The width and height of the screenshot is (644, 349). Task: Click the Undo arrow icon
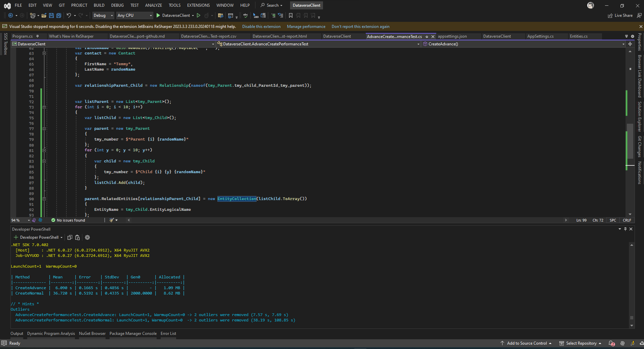(x=69, y=15)
